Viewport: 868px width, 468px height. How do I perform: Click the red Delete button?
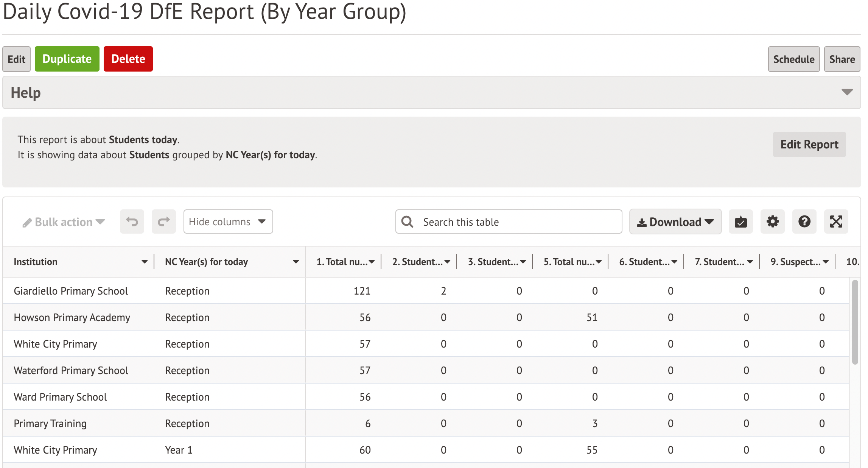128,59
